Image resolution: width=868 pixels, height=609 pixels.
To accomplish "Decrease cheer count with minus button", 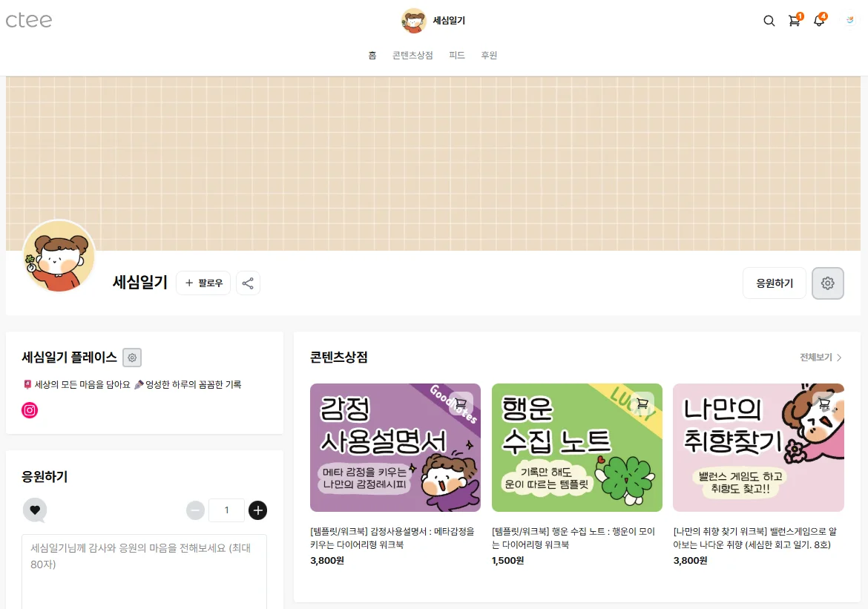I will (x=195, y=510).
